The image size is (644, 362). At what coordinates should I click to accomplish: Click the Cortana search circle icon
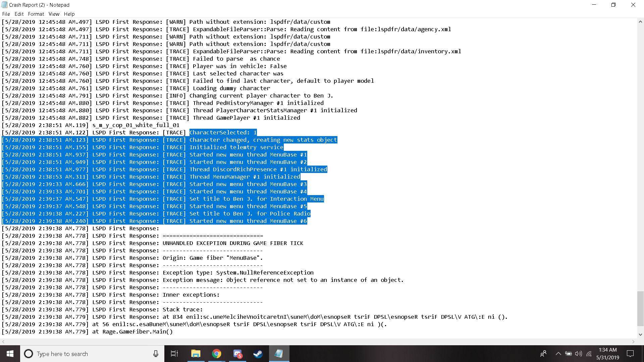click(x=29, y=354)
